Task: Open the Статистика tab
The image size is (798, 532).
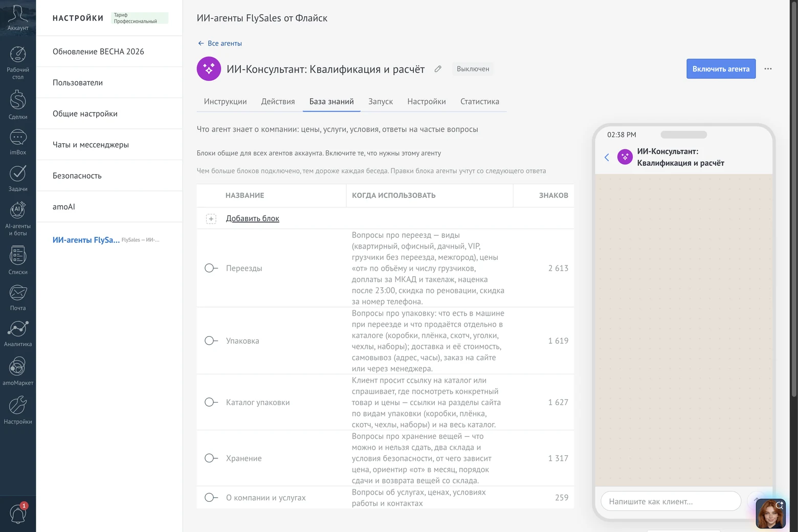Action: pos(480,101)
